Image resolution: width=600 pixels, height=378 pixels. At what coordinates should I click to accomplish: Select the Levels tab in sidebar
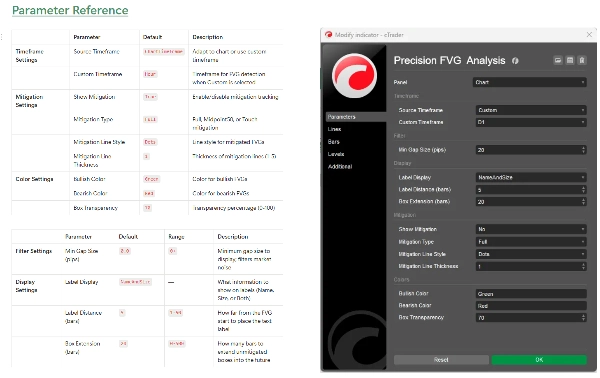336,154
